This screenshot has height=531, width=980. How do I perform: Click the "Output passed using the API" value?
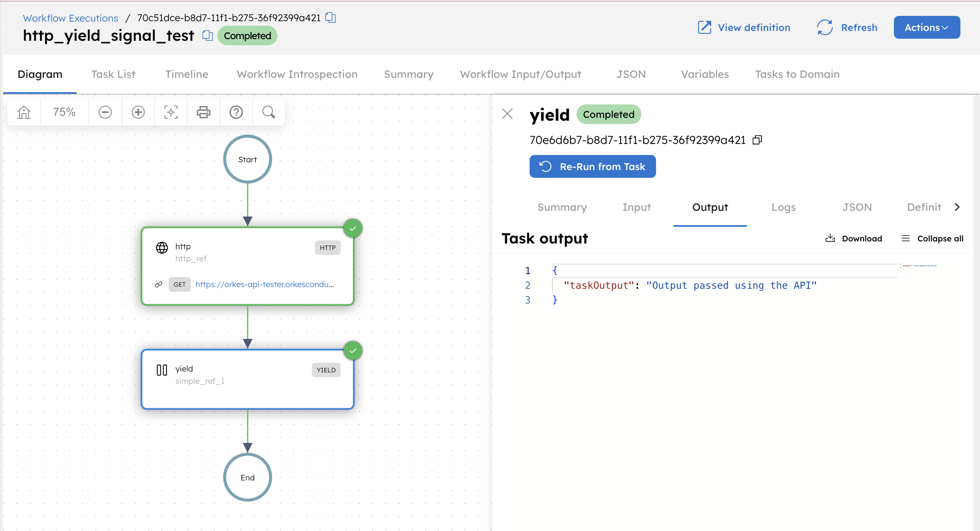point(732,285)
